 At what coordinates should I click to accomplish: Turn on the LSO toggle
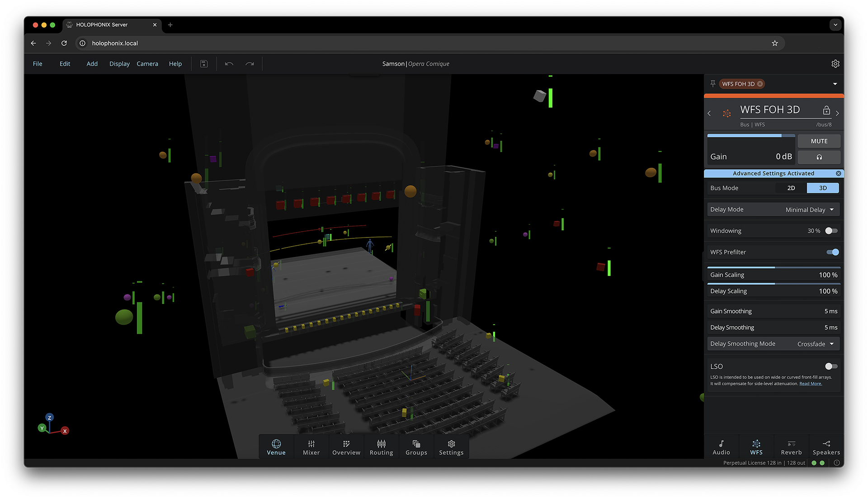831,366
